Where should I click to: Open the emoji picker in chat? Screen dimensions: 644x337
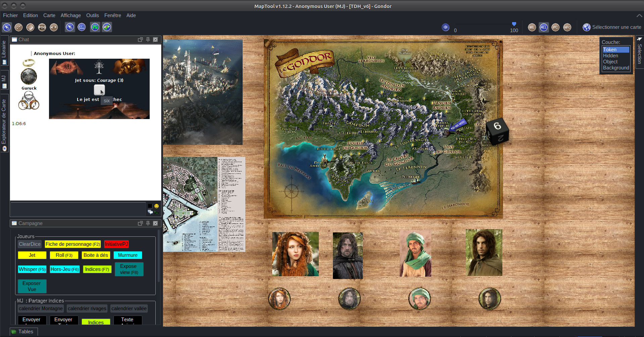click(x=156, y=206)
